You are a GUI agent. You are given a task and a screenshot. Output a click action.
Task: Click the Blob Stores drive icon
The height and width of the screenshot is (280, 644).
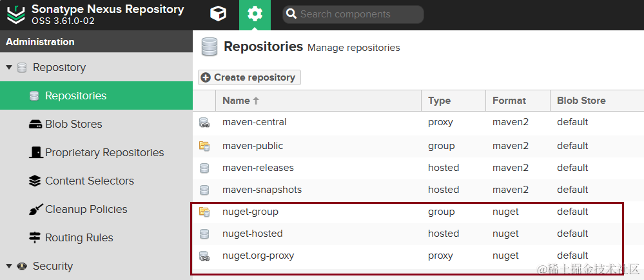pyautogui.click(x=35, y=124)
